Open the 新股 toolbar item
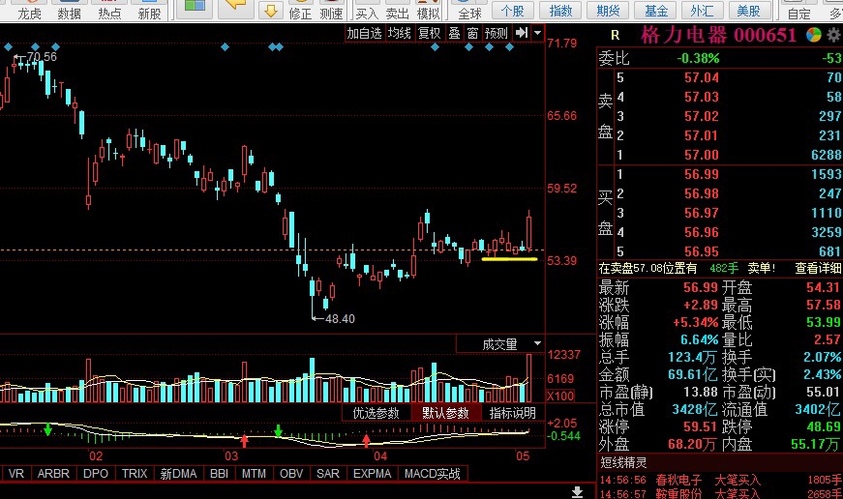843x499 pixels. coord(149,13)
